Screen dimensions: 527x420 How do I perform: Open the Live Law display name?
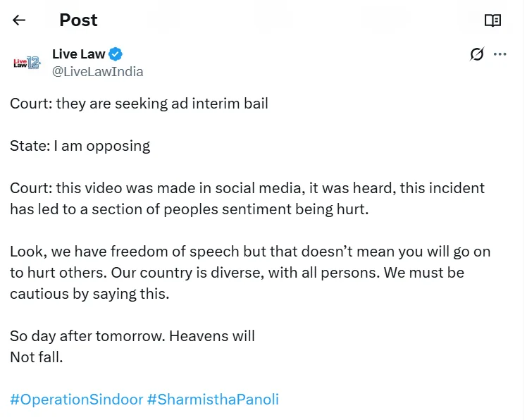tap(77, 54)
